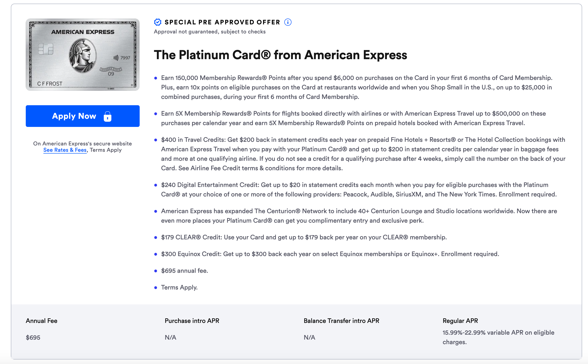Click the info icon beside Special Pre Approved Offer
Screen dimensions: 588x364
click(x=288, y=22)
